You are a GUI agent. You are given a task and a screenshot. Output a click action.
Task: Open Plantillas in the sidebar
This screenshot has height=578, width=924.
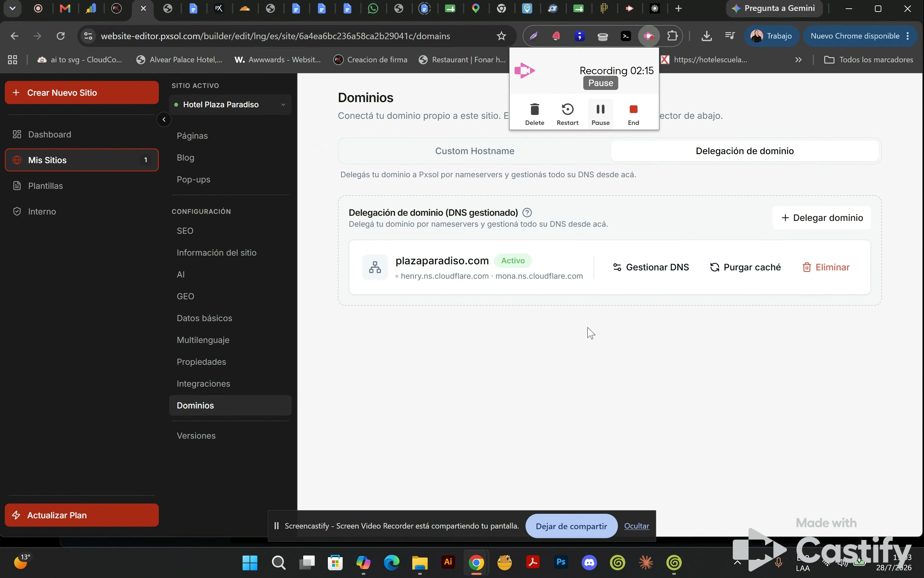(82, 186)
